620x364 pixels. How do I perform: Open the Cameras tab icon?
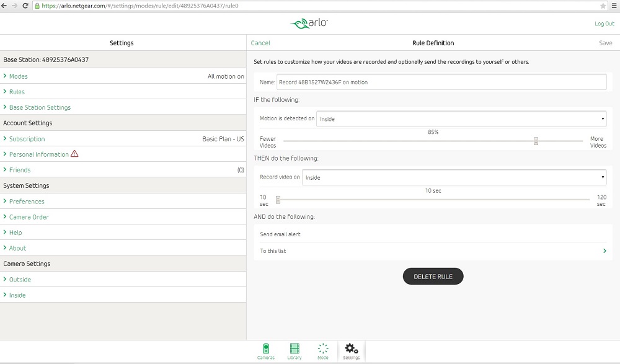pos(266,351)
